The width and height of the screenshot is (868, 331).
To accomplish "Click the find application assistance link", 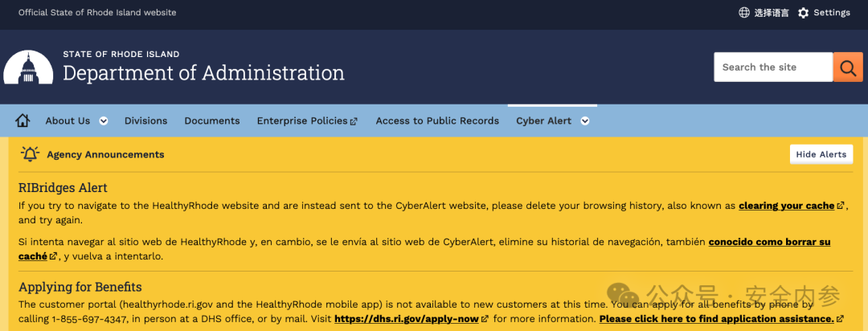I will (x=717, y=319).
